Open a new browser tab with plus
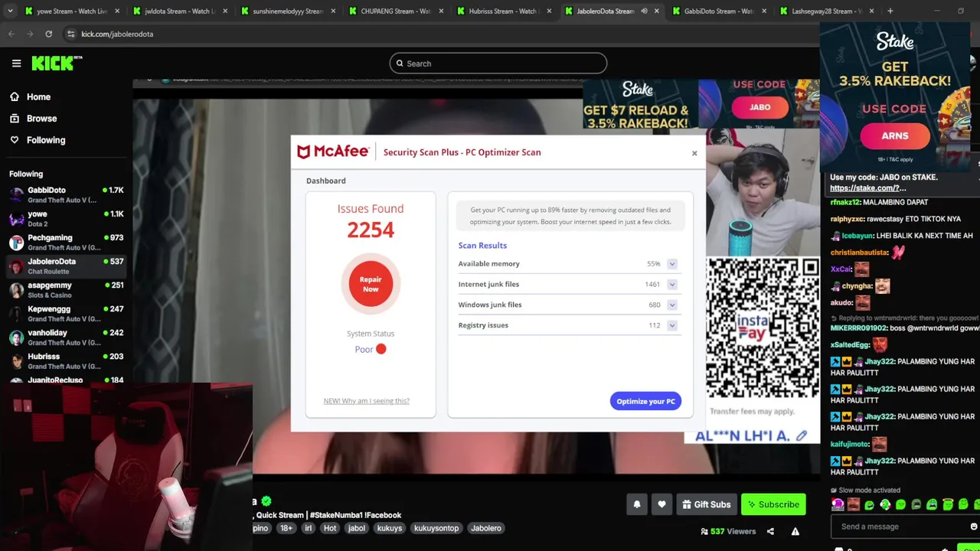Viewport: 980px width, 551px height. 890,11
